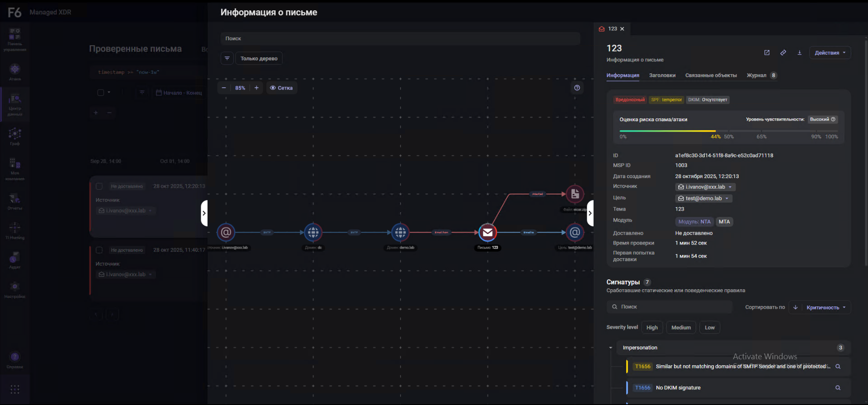868x405 pixels.
Task: Open the Критичность sort dropdown
Action: 826,307
